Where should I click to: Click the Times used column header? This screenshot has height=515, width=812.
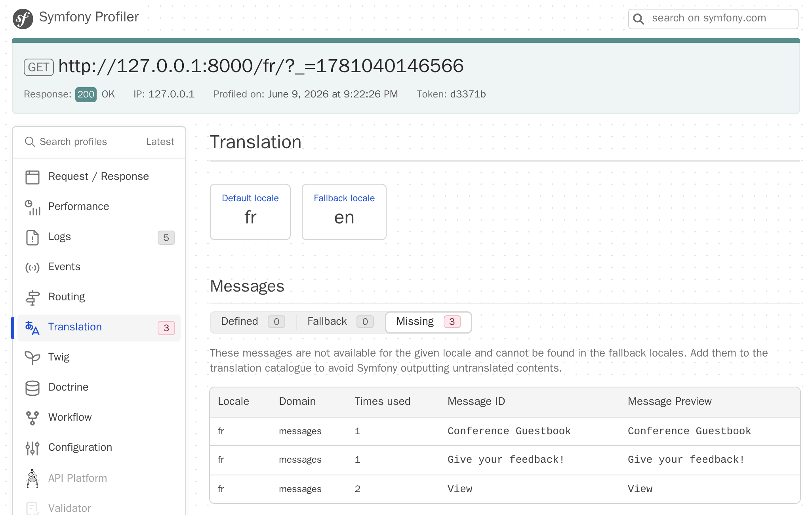click(x=382, y=402)
